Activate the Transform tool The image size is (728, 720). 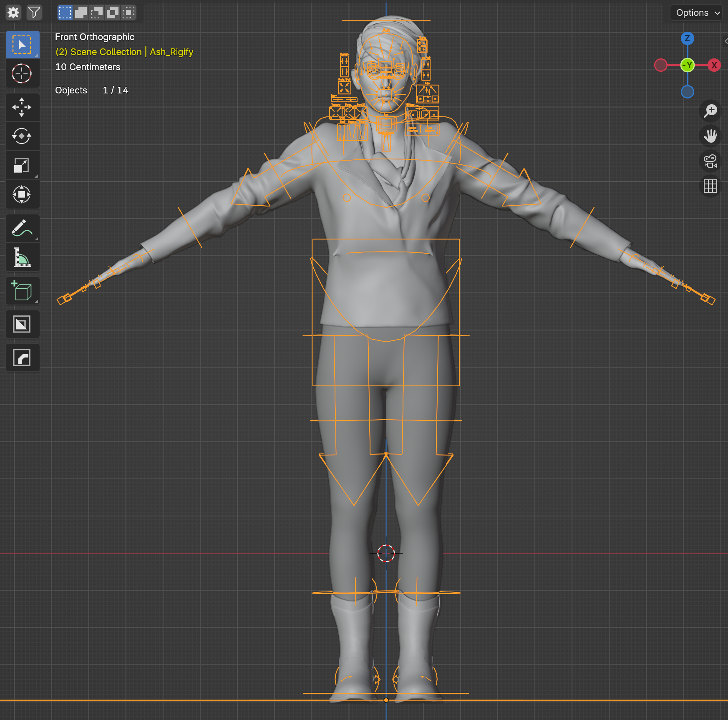point(22,194)
